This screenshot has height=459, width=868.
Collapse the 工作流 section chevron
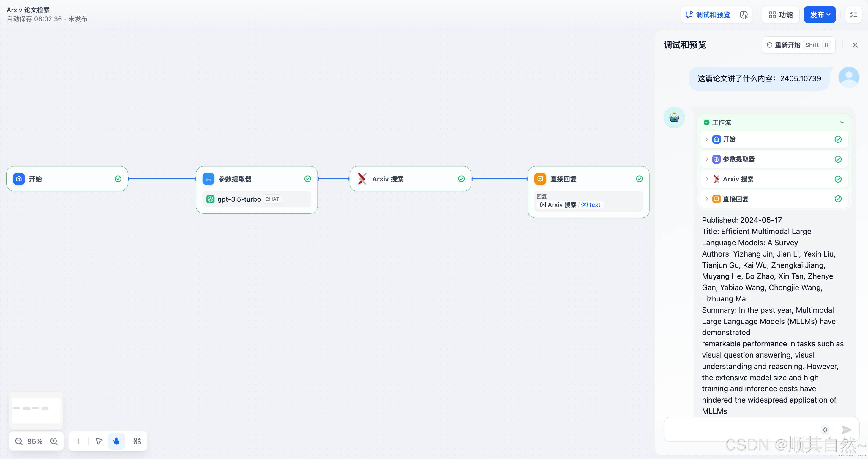842,122
